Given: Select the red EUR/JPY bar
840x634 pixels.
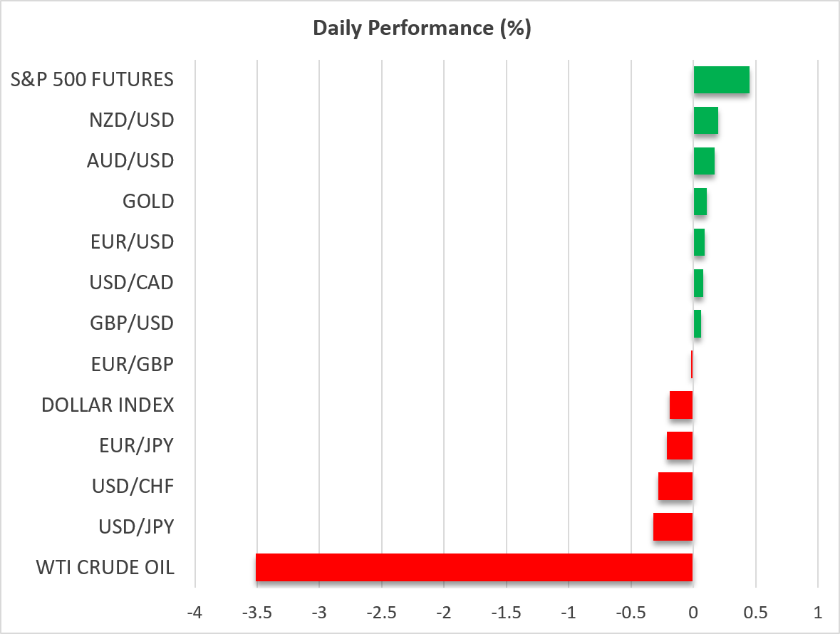Looking at the screenshot, I should click(680, 445).
